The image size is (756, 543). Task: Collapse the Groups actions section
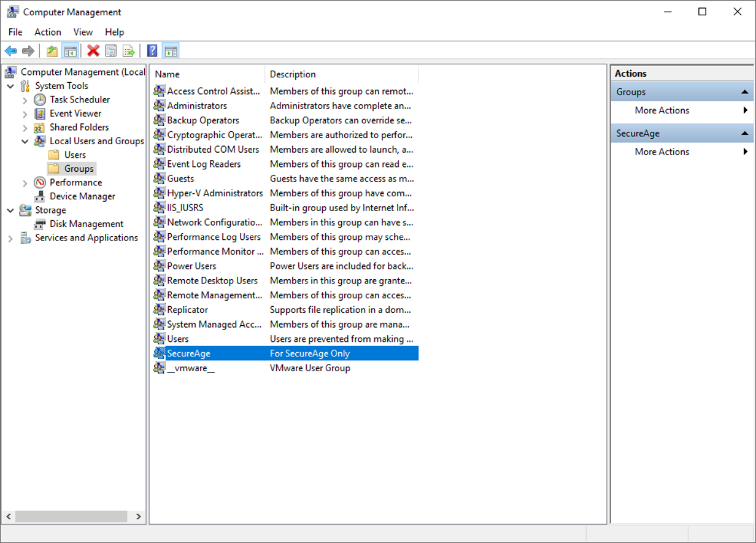[x=744, y=92]
